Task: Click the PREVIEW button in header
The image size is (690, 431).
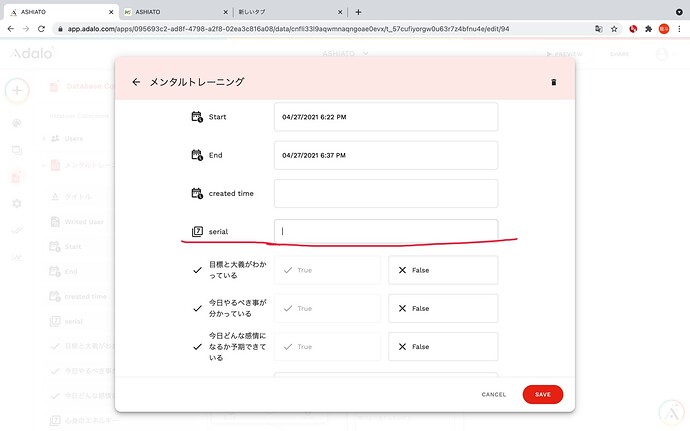Action: tap(564, 54)
